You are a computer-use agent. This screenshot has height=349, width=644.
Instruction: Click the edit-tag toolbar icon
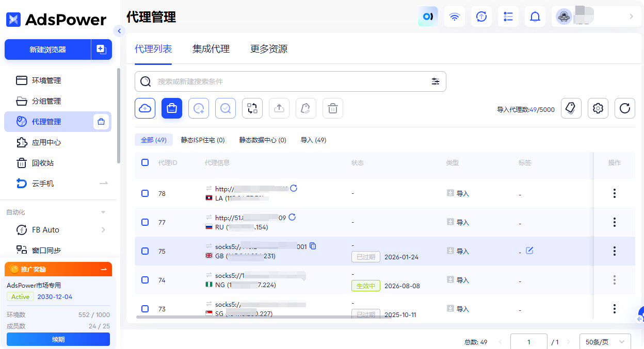point(306,108)
